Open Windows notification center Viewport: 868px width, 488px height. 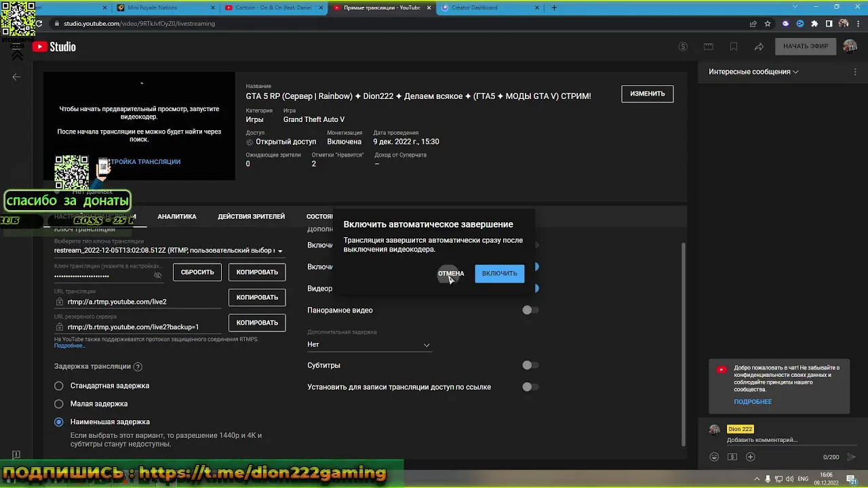coord(852,479)
